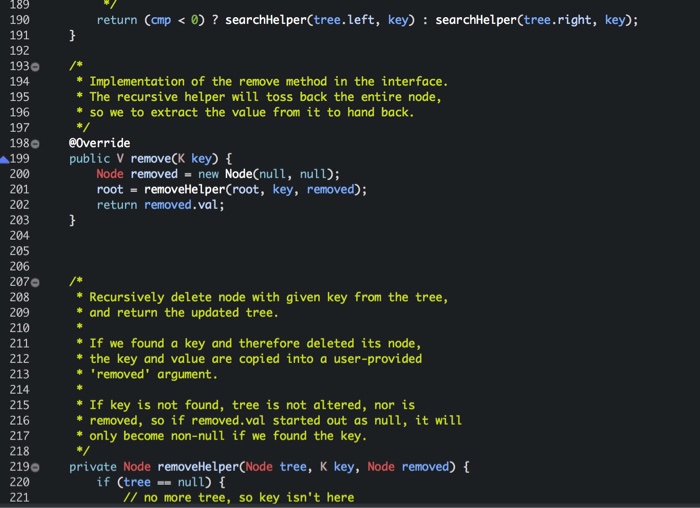
Task: Click closing brace on line 203
Action: coord(72,220)
